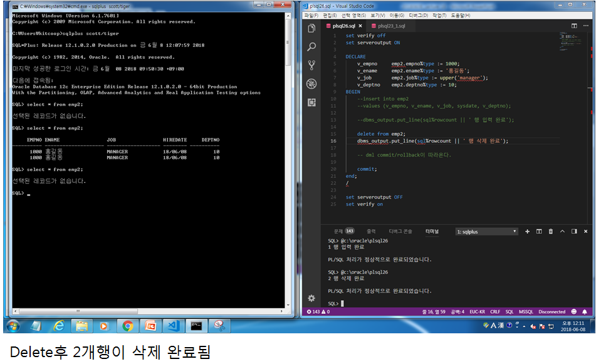The width and height of the screenshot is (596, 364).
Task: Switch to the 터미널 panel tab
Action: click(432, 231)
